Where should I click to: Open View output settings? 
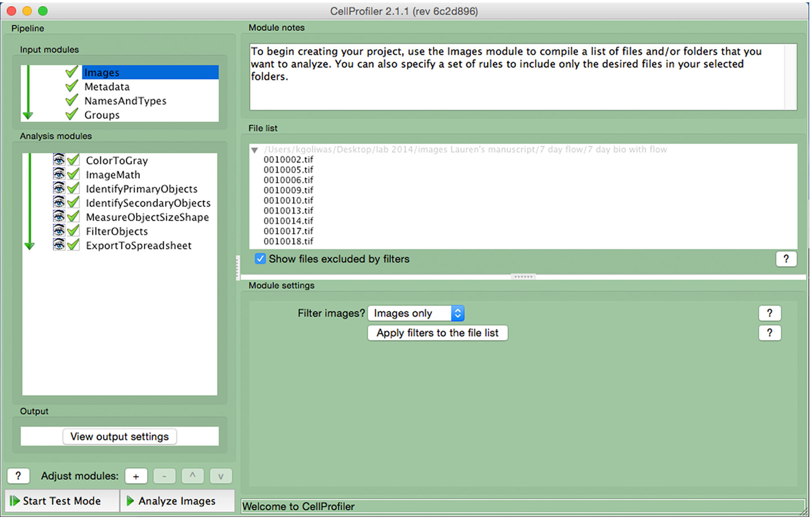[120, 436]
